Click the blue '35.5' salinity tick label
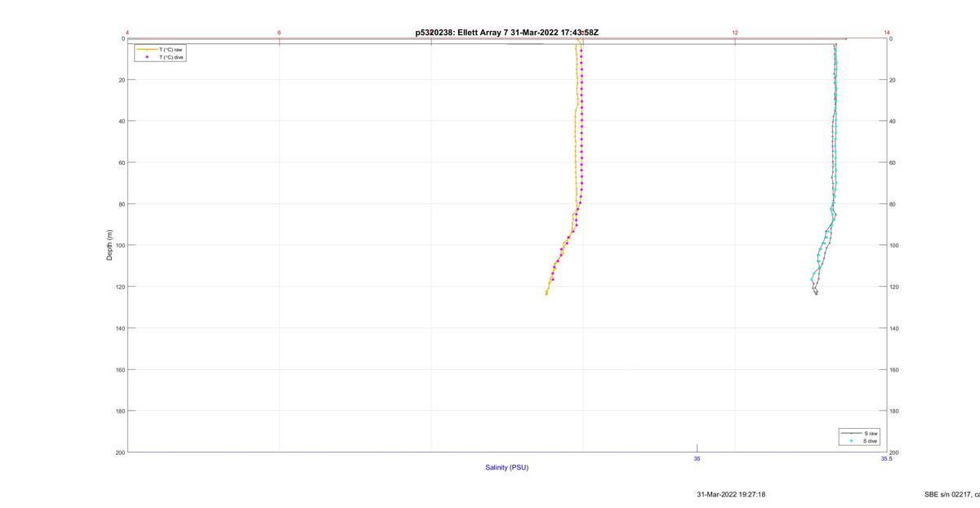This screenshot has width=980, height=508. click(x=886, y=459)
